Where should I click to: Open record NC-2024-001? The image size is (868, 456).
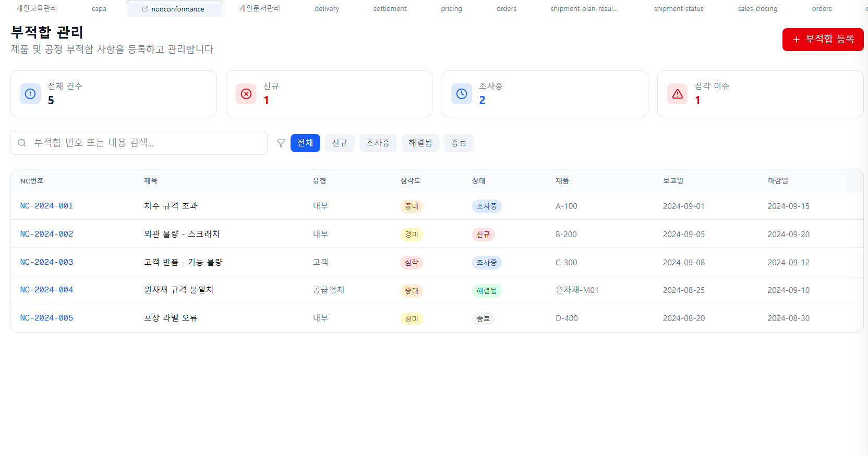coord(46,206)
